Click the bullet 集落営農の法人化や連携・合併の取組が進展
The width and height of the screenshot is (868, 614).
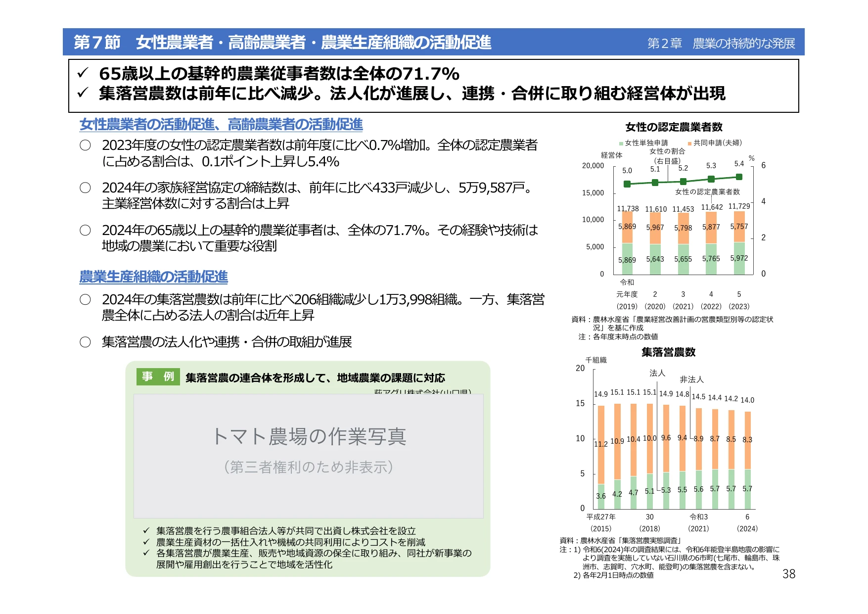click(x=227, y=342)
